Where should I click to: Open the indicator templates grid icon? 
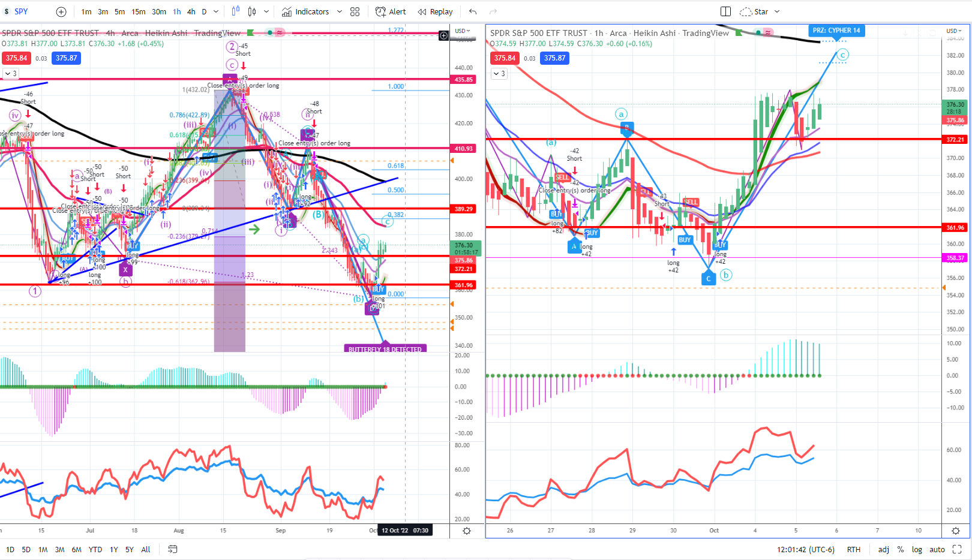(x=355, y=11)
